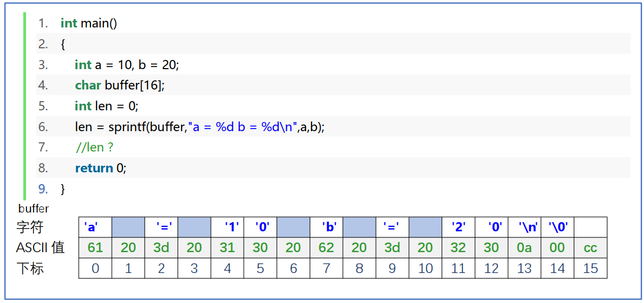Click the ASCII value '62' cell

(x=326, y=248)
